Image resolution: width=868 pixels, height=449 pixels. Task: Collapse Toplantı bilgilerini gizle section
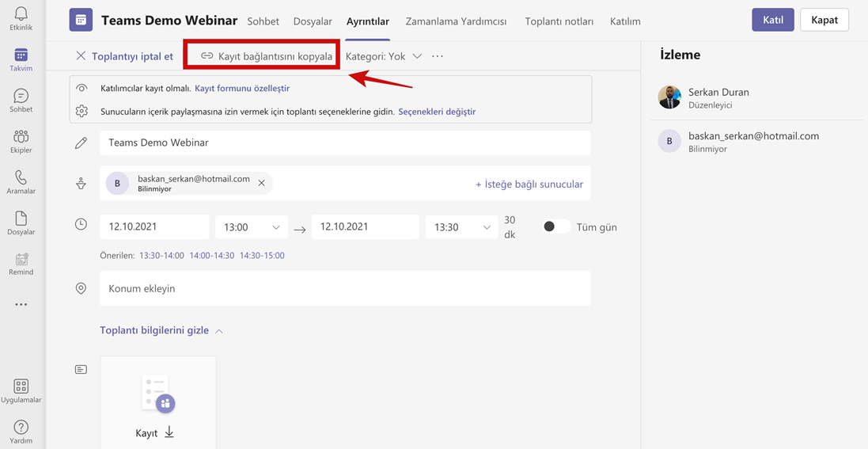click(x=161, y=330)
